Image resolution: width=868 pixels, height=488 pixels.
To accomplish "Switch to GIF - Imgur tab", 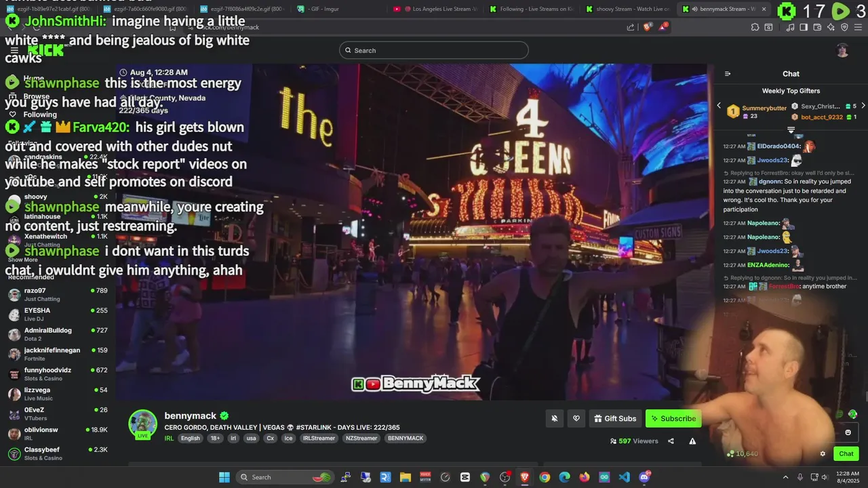I will (x=339, y=9).
